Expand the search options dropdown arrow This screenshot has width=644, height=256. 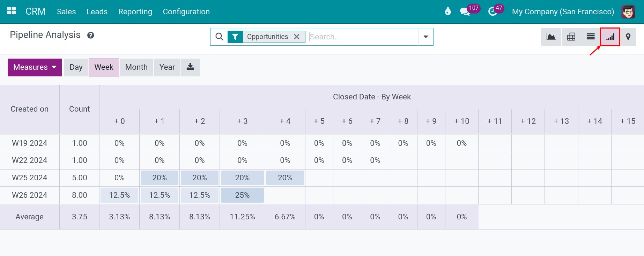pos(425,37)
